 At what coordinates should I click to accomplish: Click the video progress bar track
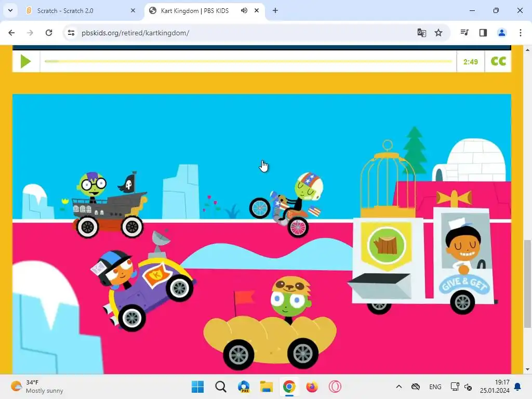pos(248,61)
